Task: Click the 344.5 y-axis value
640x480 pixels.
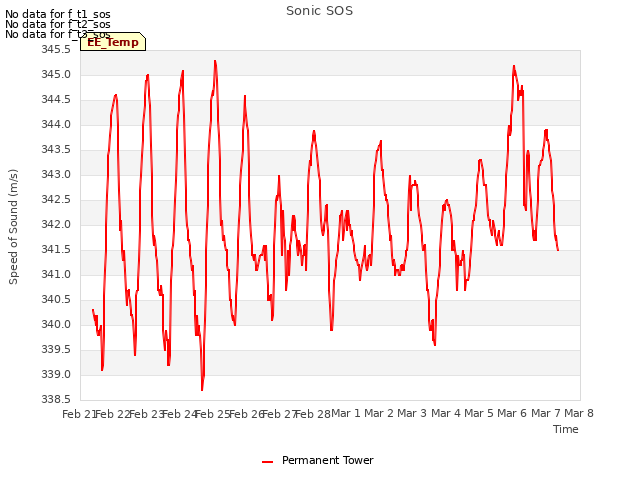Action: pyautogui.click(x=56, y=100)
